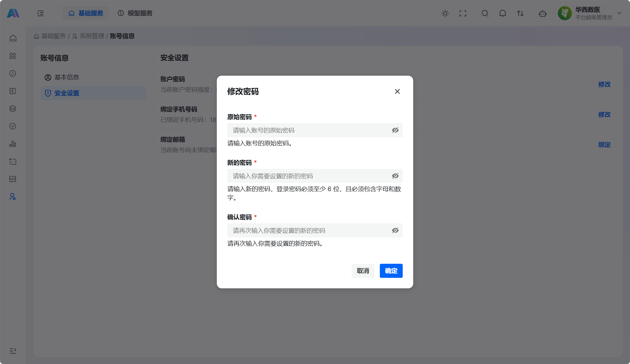
Task: Open the bar chart sidebar icon
Action: (x=13, y=144)
